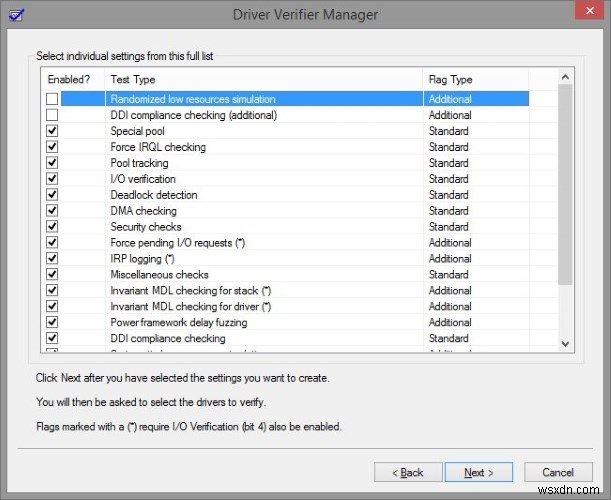Viewport: 611px width, 500px height.
Task: Enable DDI compliance checking (additional) checkbox
Action: click(52, 115)
